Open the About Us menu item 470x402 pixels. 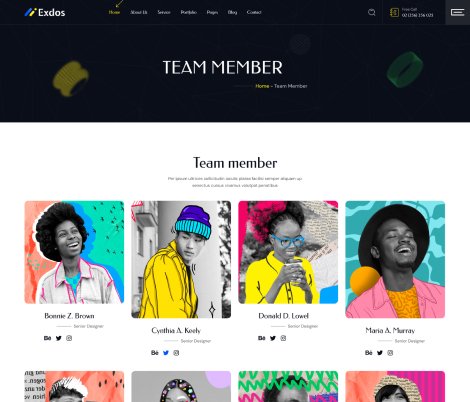pos(139,12)
